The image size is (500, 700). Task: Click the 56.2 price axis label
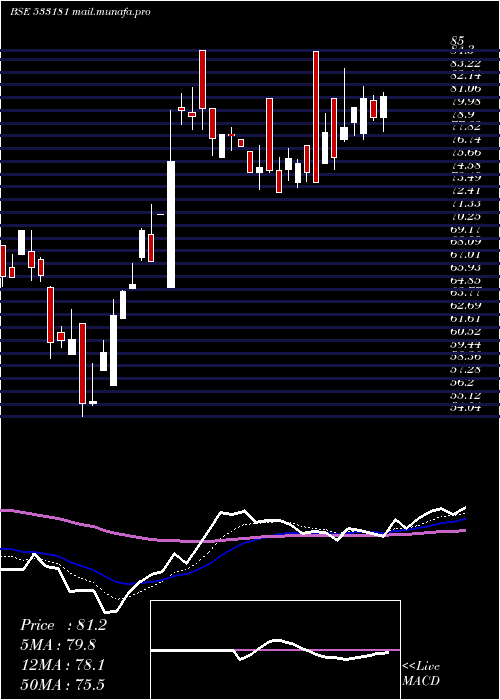(x=462, y=382)
